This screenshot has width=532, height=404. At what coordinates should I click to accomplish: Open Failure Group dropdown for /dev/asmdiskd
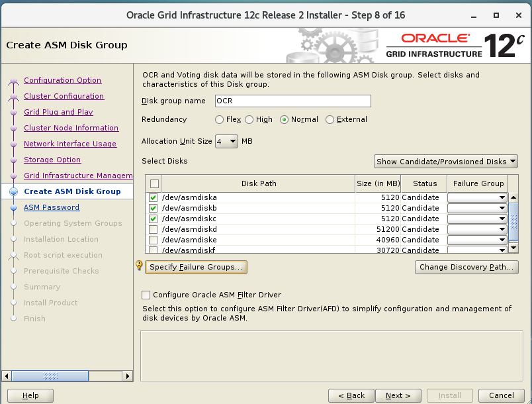(x=477, y=229)
